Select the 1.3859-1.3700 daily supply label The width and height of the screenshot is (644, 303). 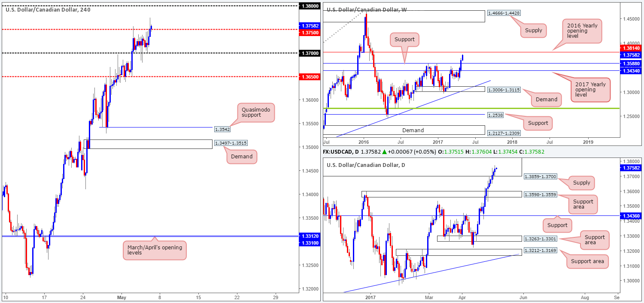pyautogui.click(x=541, y=176)
